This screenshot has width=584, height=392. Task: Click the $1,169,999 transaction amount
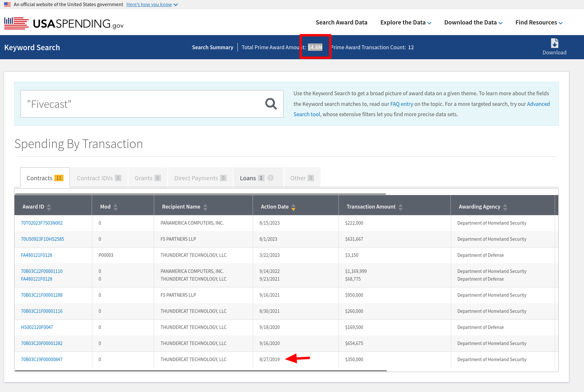point(356,271)
